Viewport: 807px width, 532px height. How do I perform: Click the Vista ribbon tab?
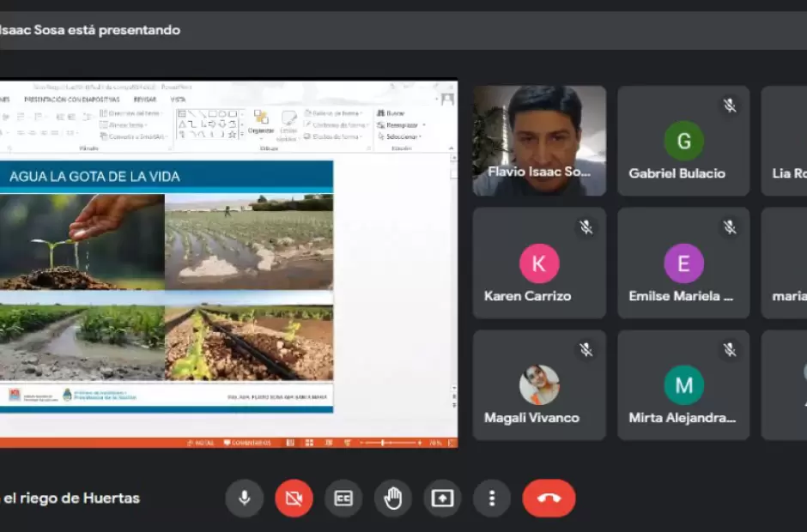(178, 100)
